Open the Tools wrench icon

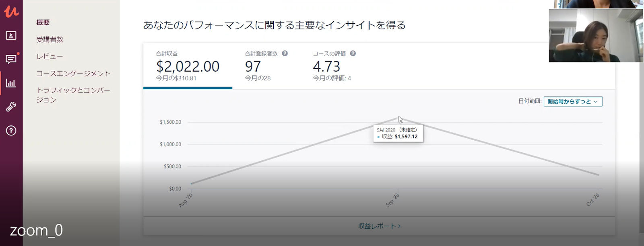tap(11, 107)
